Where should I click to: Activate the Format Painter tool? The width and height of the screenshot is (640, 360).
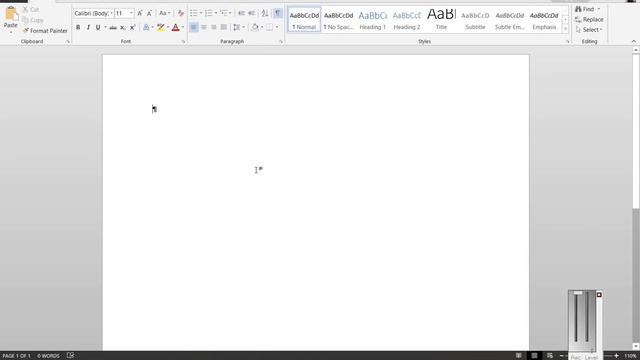45,31
